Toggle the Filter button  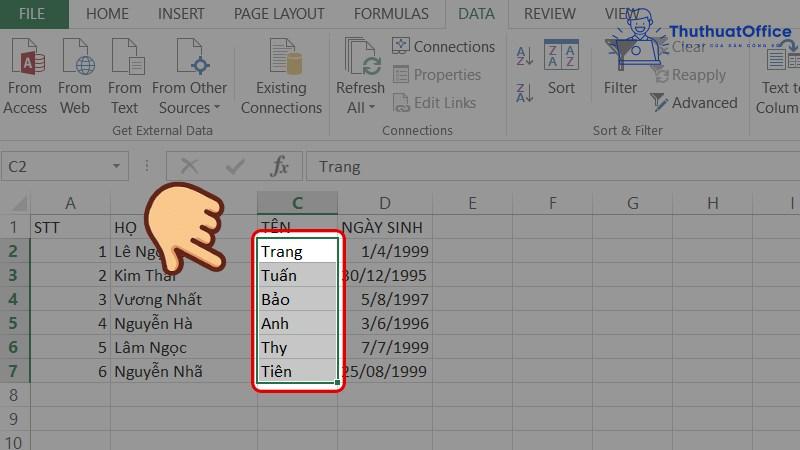click(x=620, y=67)
